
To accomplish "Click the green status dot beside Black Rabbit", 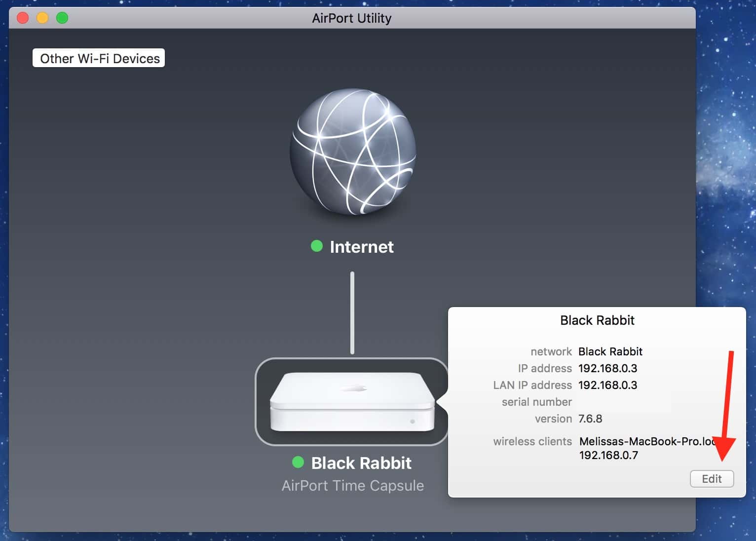I will (x=298, y=462).
